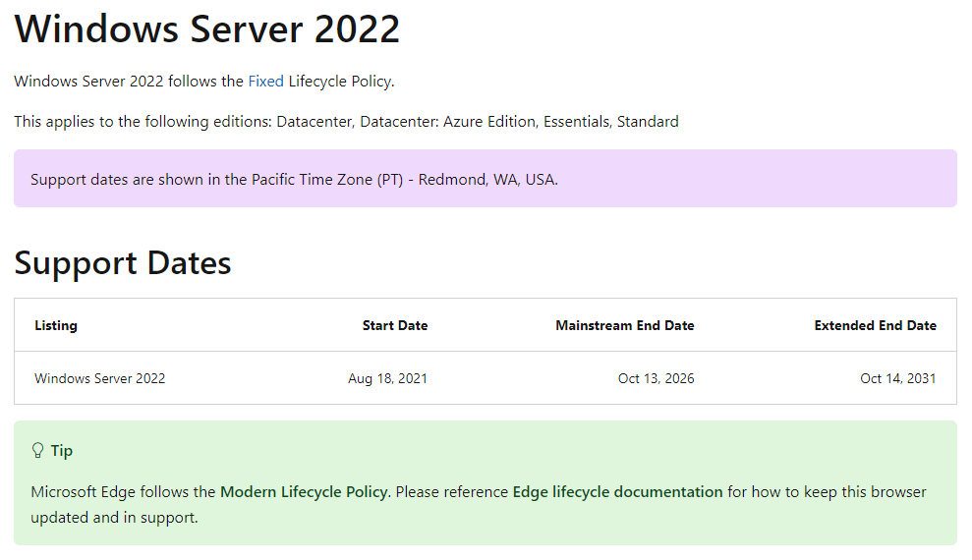Select the Oct 13, 2026 mainstream end date
The height and width of the screenshot is (560, 972).
click(656, 378)
